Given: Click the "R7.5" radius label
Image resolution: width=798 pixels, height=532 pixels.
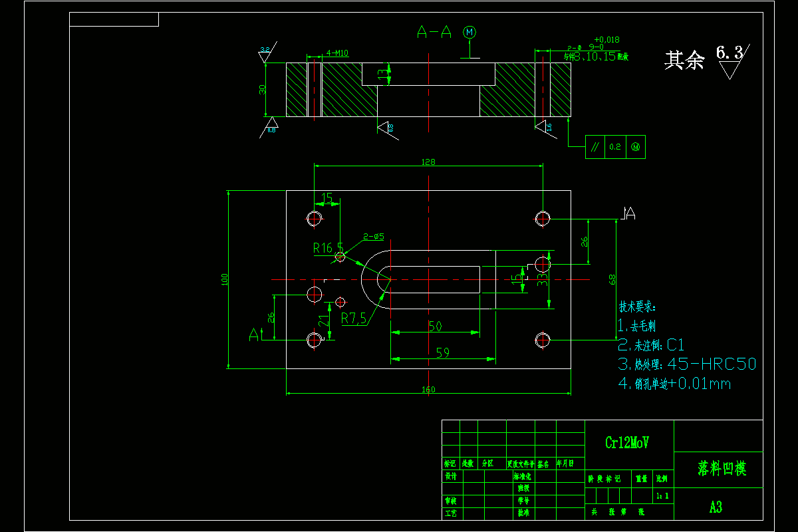Looking at the screenshot, I should [354, 319].
